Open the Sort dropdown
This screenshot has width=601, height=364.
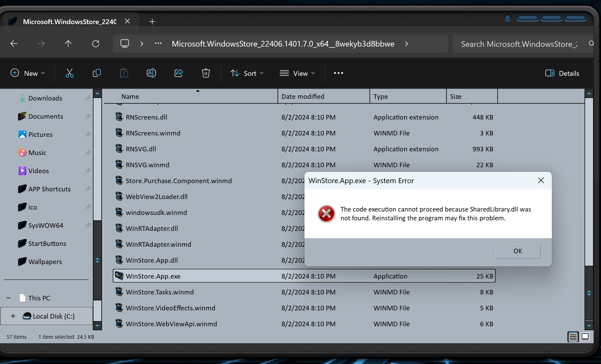click(247, 73)
